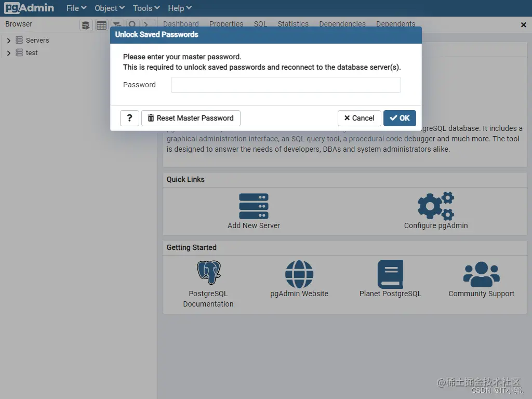Click Add New Server link text
Image resolution: width=532 pixels, height=399 pixels.
[x=254, y=225]
